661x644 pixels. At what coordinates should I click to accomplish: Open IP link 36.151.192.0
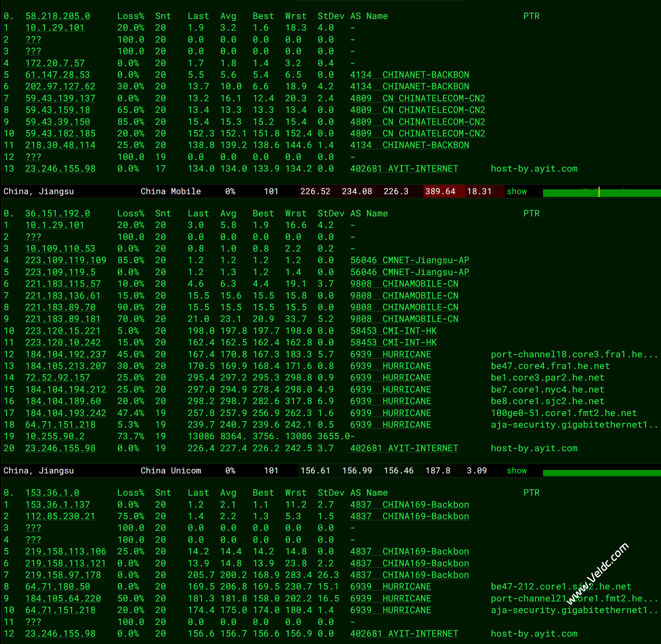(57, 213)
